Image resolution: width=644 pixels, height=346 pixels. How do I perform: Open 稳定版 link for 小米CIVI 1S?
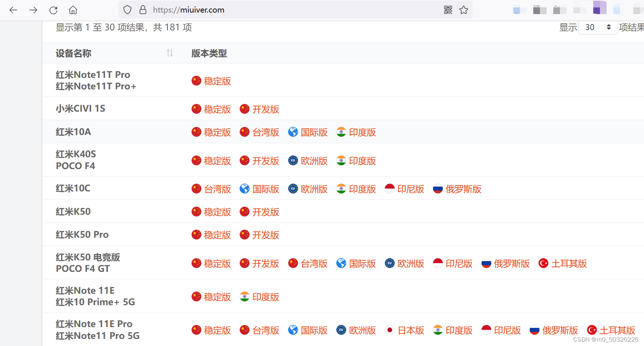pos(217,109)
